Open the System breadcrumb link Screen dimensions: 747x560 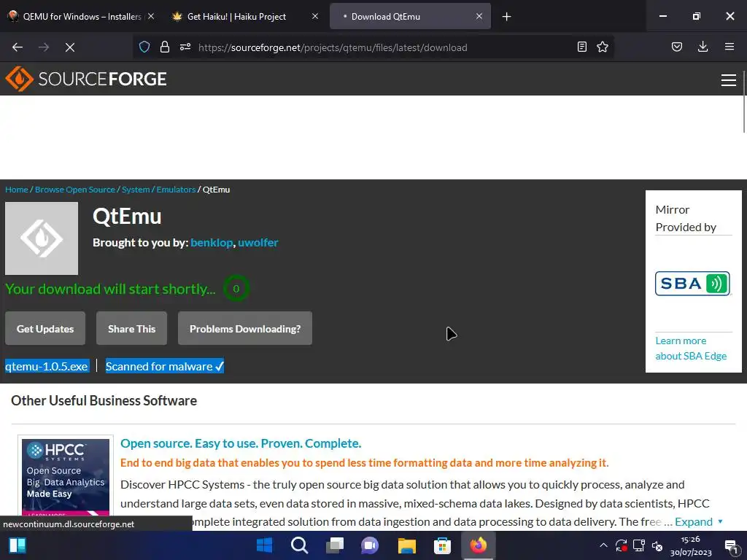(x=136, y=190)
